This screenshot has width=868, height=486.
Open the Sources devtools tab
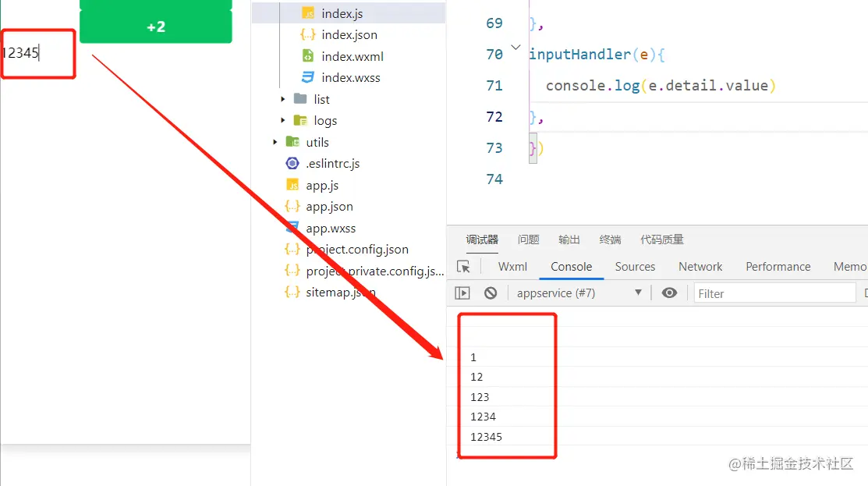tap(635, 267)
